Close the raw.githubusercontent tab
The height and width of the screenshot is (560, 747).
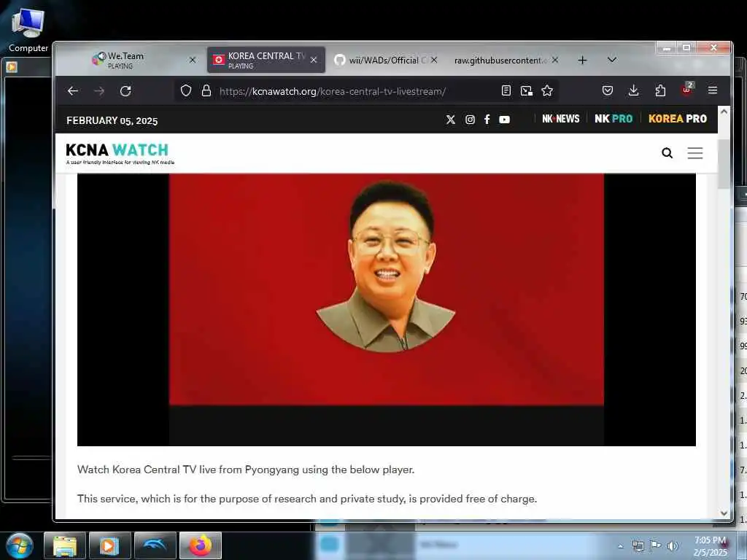click(x=555, y=60)
